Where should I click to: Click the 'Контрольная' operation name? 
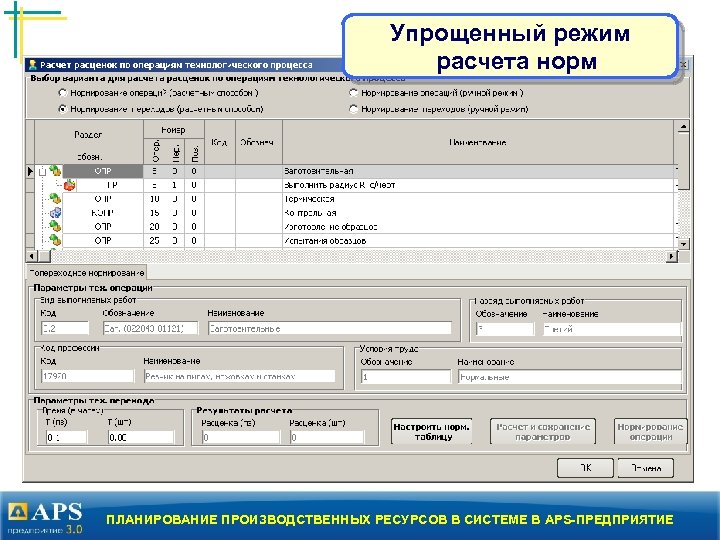(x=310, y=213)
